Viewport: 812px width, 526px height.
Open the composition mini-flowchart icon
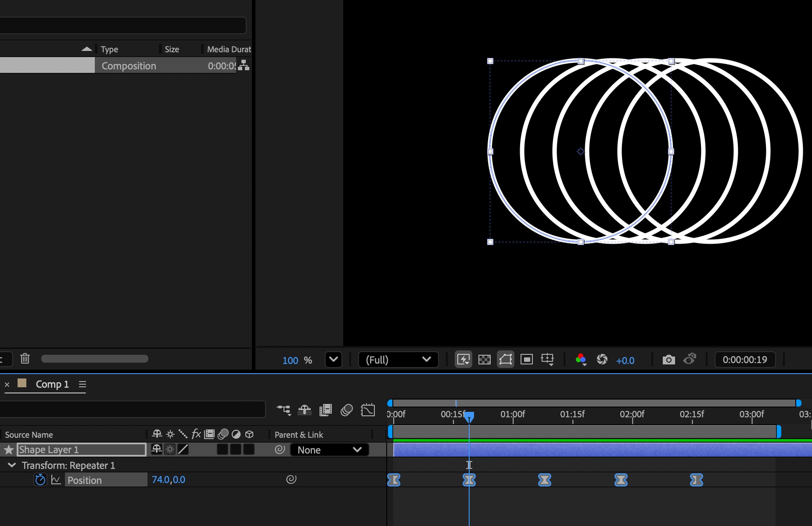[x=284, y=410]
